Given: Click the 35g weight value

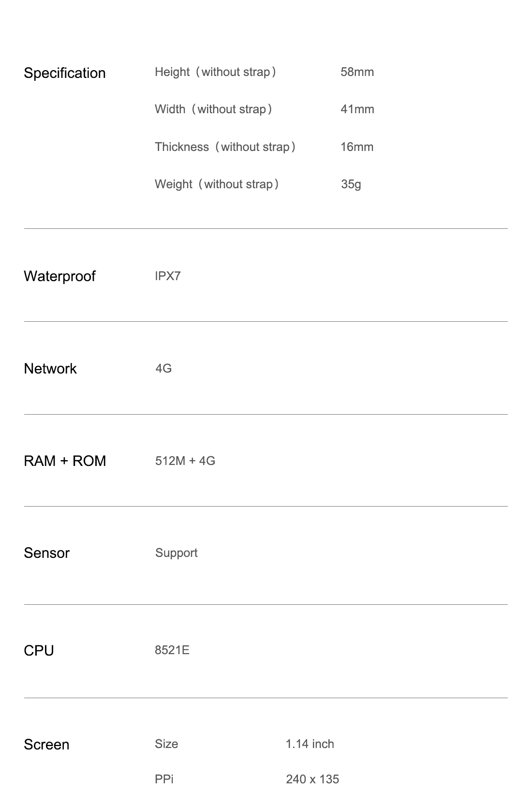Looking at the screenshot, I should 351,184.
